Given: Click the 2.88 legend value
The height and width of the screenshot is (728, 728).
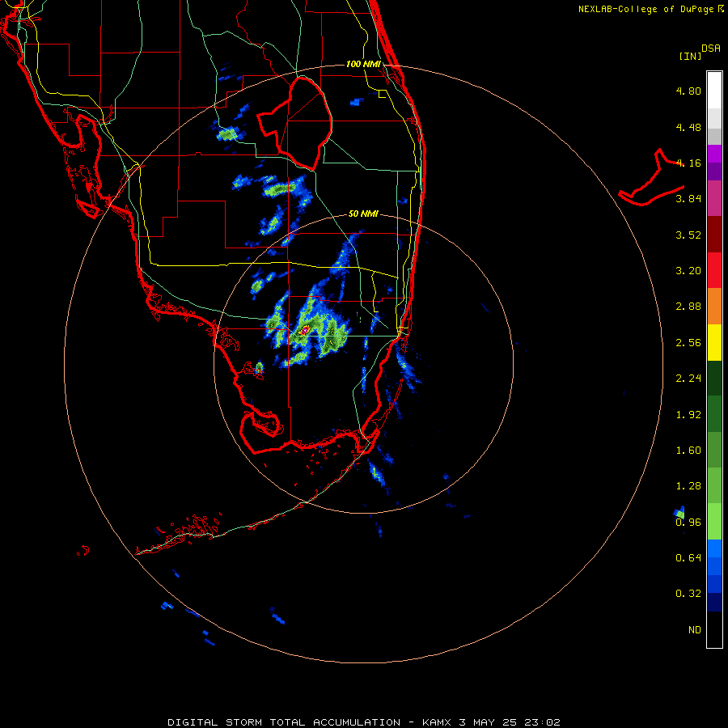Looking at the screenshot, I should tap(688, 307).
